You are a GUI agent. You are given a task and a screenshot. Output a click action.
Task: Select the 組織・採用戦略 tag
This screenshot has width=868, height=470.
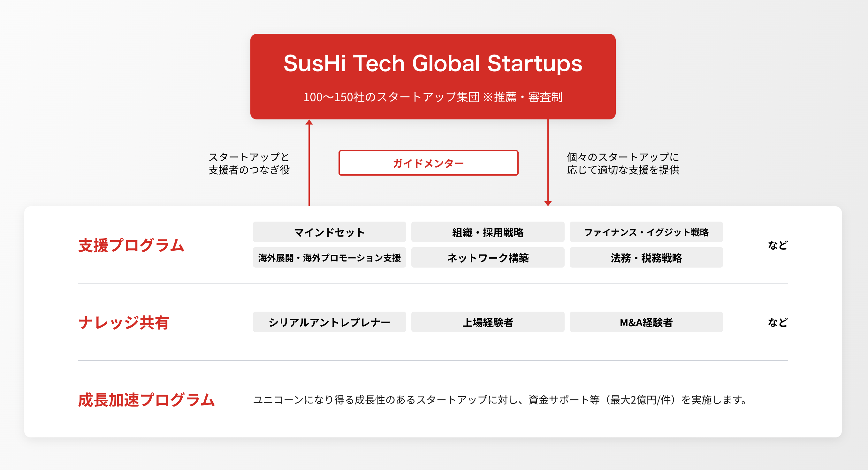488,232
